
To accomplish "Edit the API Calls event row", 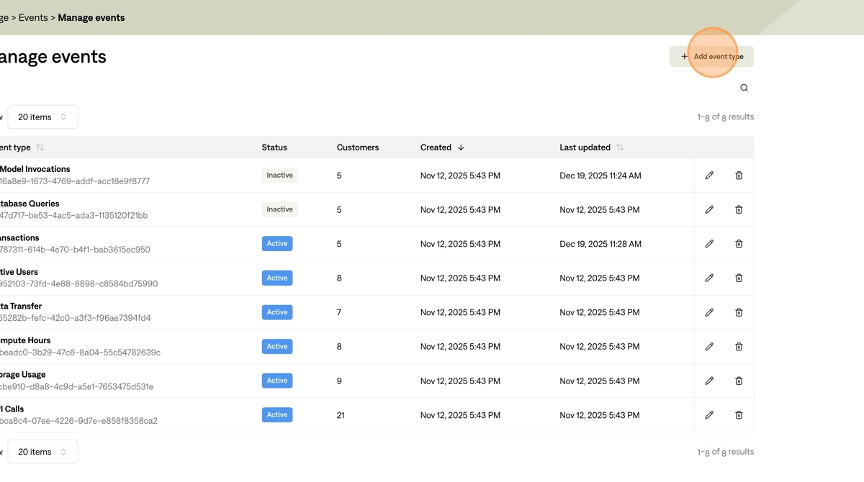I will tap(709, 415).
